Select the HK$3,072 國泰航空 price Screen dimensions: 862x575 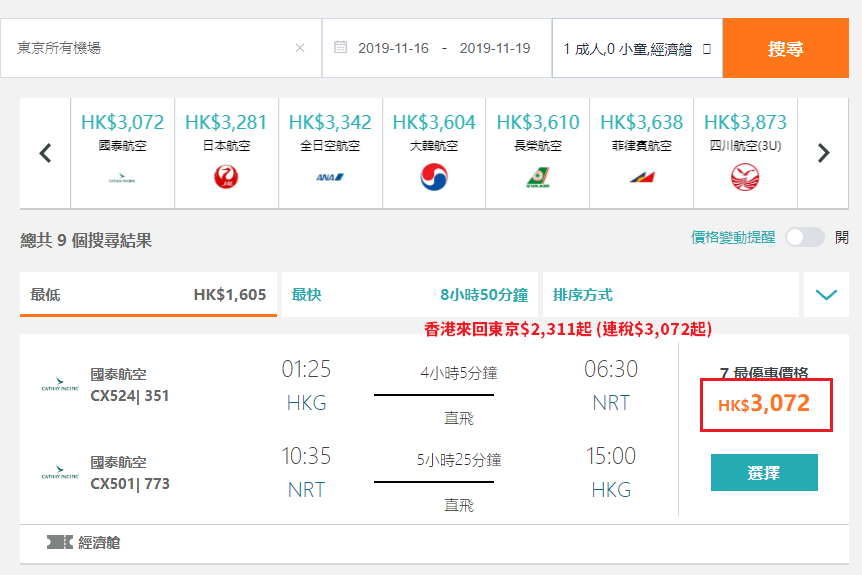pos(122,122)
